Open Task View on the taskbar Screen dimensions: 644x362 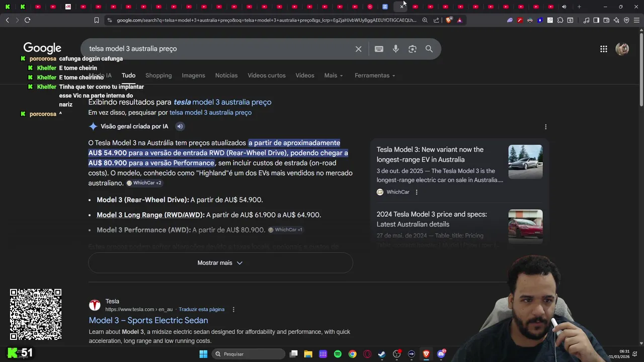(294, 354)
